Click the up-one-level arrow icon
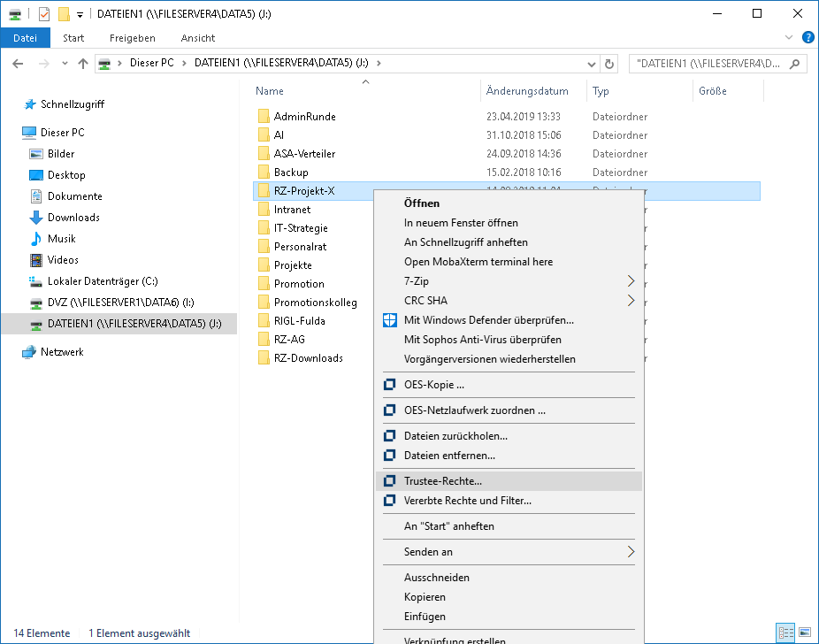The image size is (819, 644). pyautogui.click(x=83, y=64)
